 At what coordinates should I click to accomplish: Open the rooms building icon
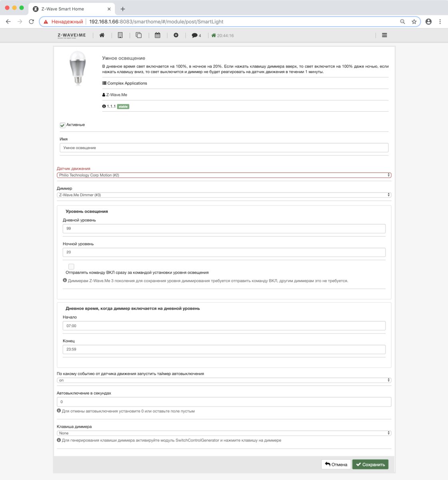click(x=120, y=35)
